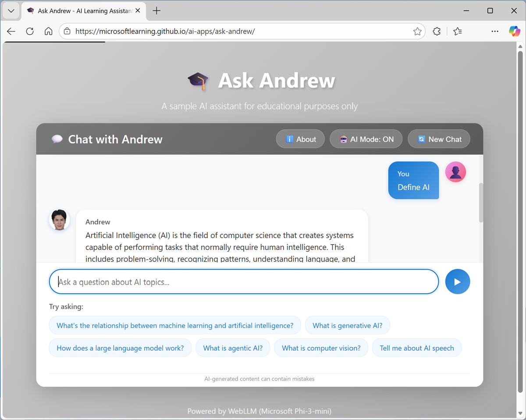
Task: Click the user profile avatar next to Define AI
Action: [x=455, y=172]
